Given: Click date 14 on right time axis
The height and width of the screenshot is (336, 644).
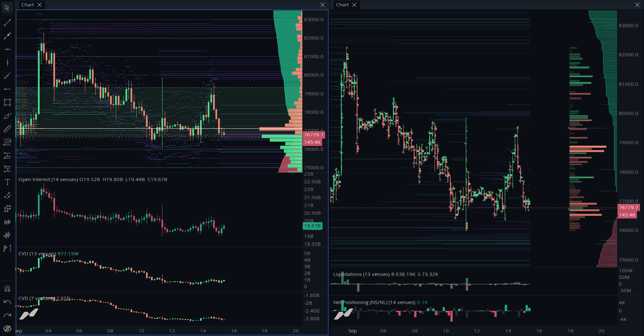Looking at the screenshot, I should 508,331.
